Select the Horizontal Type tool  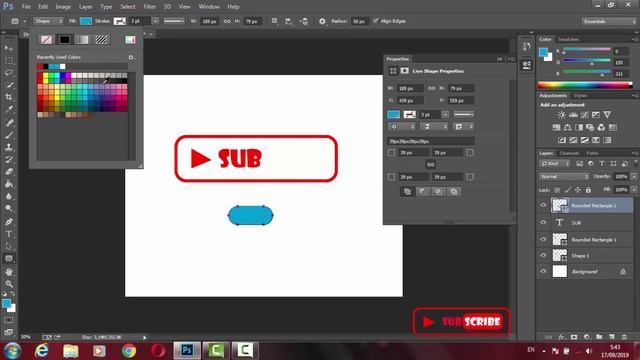[x=9, y=234]
